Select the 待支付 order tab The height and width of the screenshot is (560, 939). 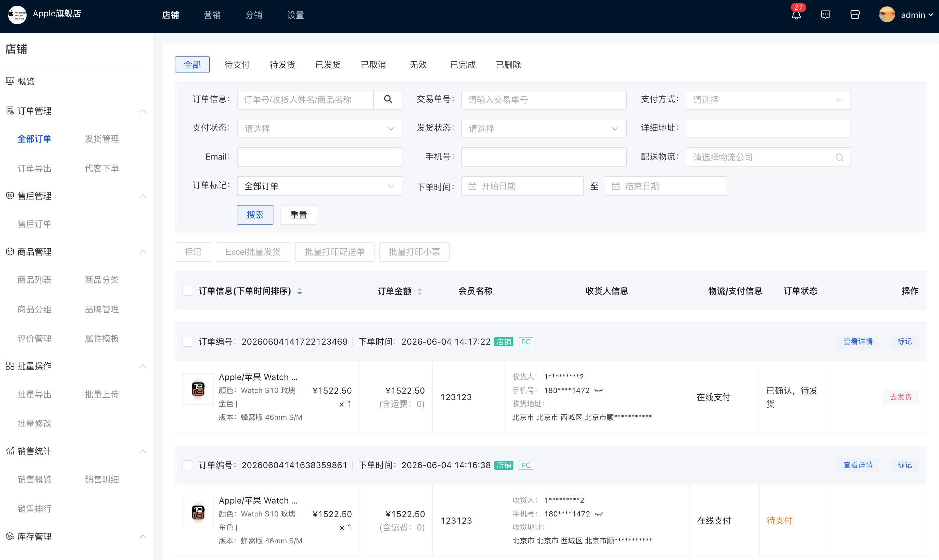pyautogui.click(x=237, y=65)
